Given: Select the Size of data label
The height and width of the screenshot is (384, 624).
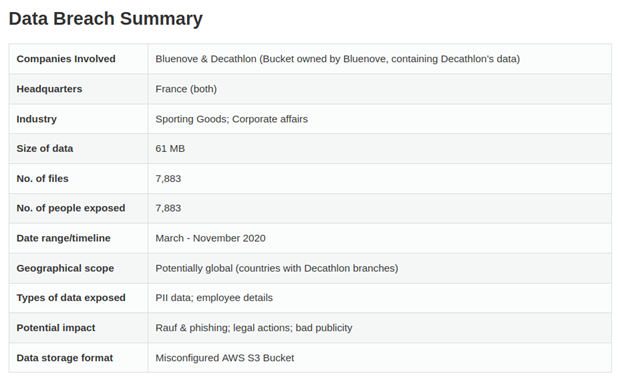Looking at the screenshot, I should coord(45,148).
